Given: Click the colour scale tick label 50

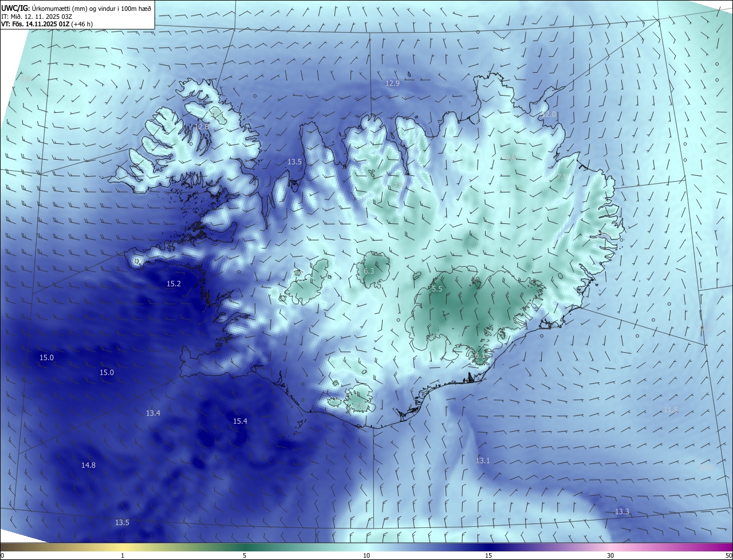Looking at the screenshot, I should (728, 555).
